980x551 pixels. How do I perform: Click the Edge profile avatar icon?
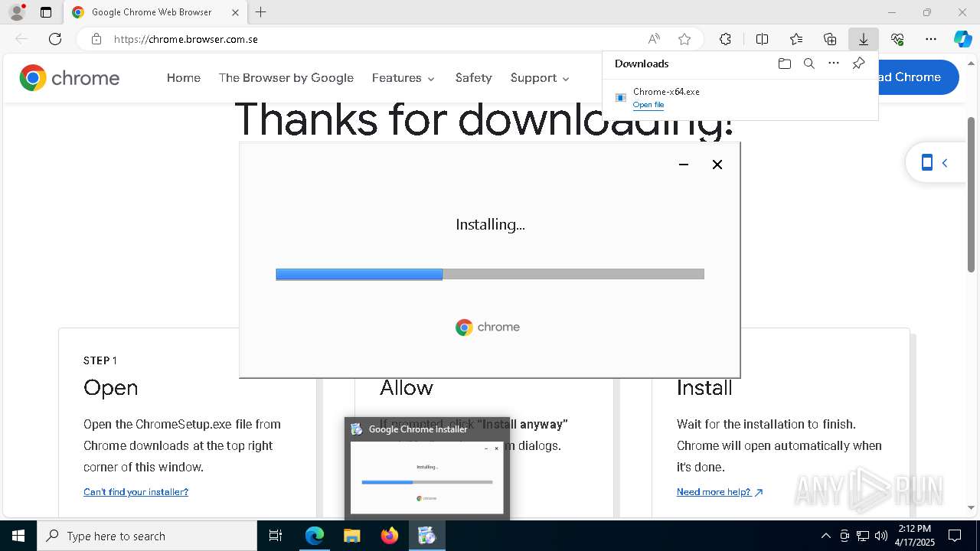click(16, 12)
